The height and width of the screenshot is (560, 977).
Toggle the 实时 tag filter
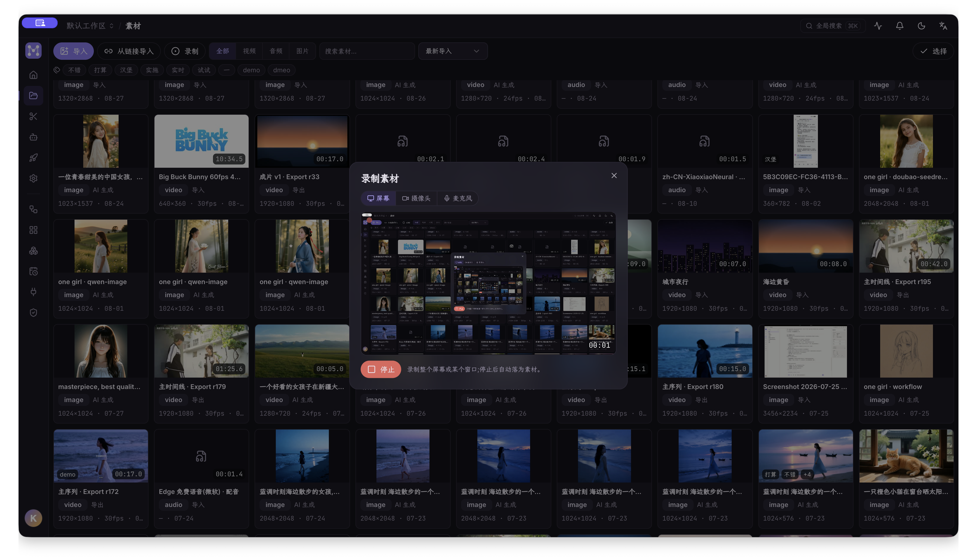point(178,70)
